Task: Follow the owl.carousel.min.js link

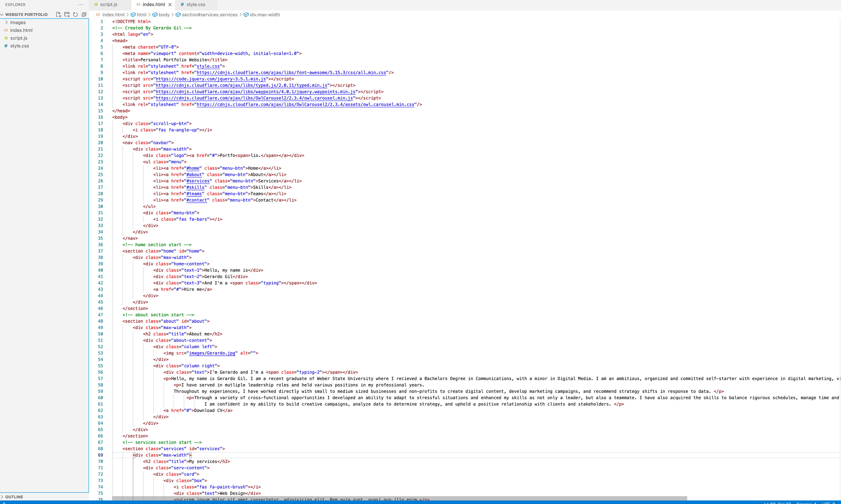Action: 254,98
